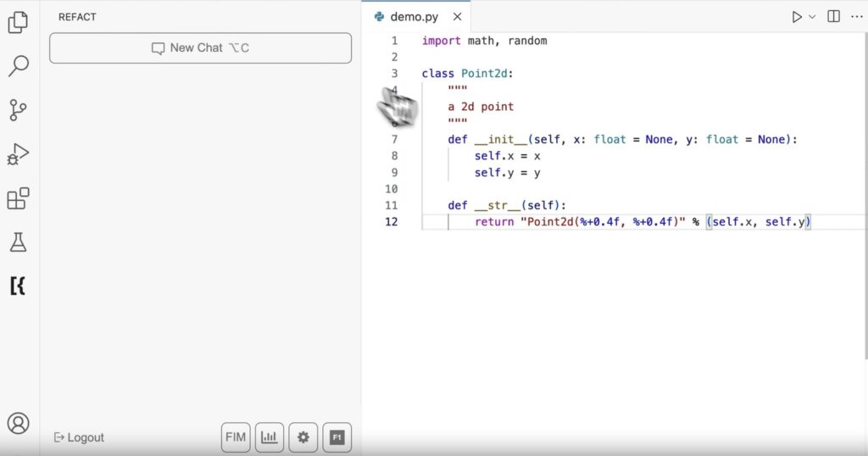Click line number 1 in gutter
The width and height of the screenshot is (868, 456).
point(395,41)
